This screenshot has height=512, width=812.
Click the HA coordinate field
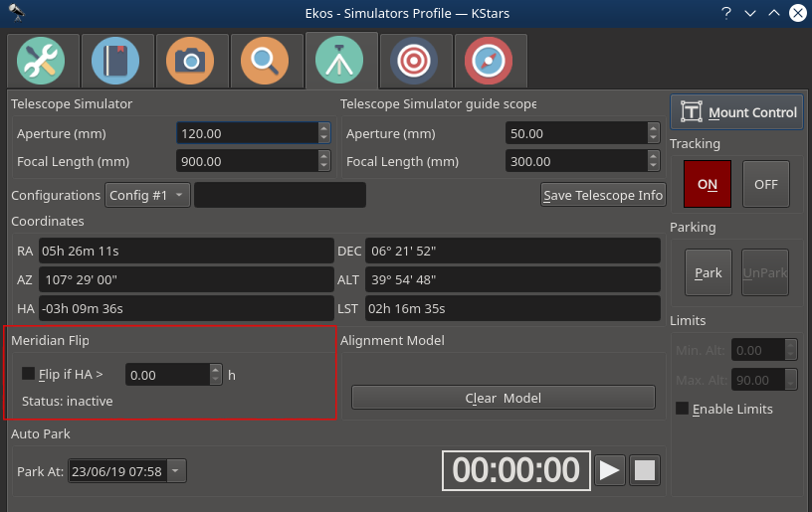click(186, 308)
